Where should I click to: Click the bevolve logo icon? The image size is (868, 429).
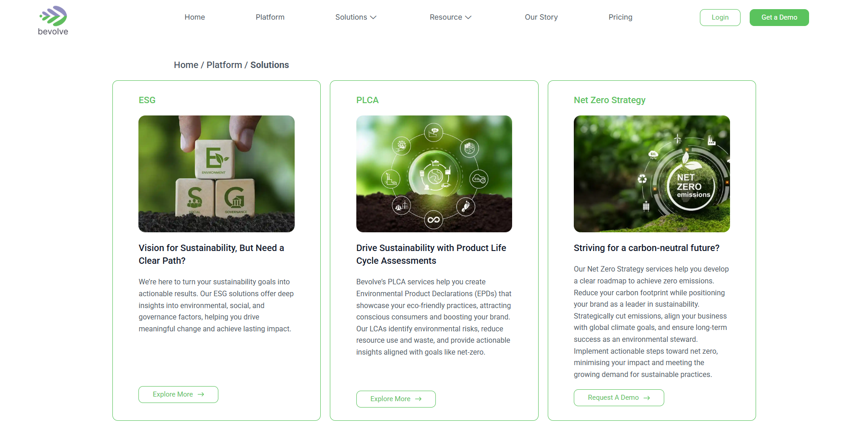tap(53, 16)
